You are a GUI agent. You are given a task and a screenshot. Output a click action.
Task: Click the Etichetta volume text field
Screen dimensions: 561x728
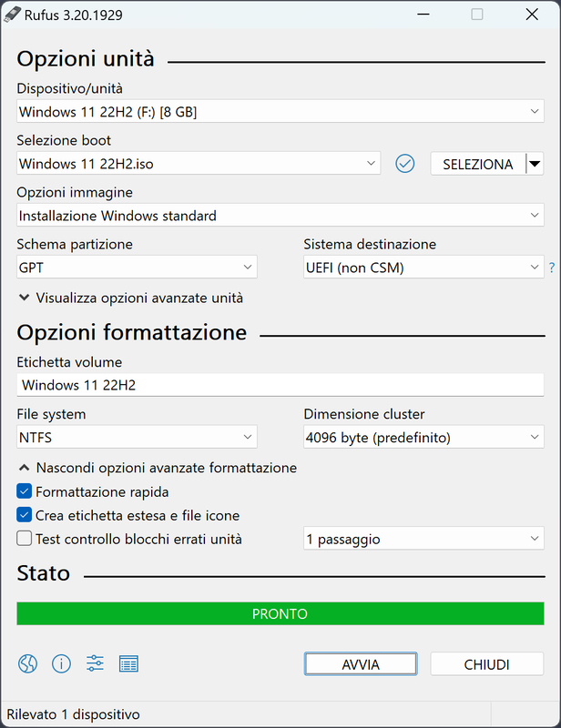click(280, 385)
